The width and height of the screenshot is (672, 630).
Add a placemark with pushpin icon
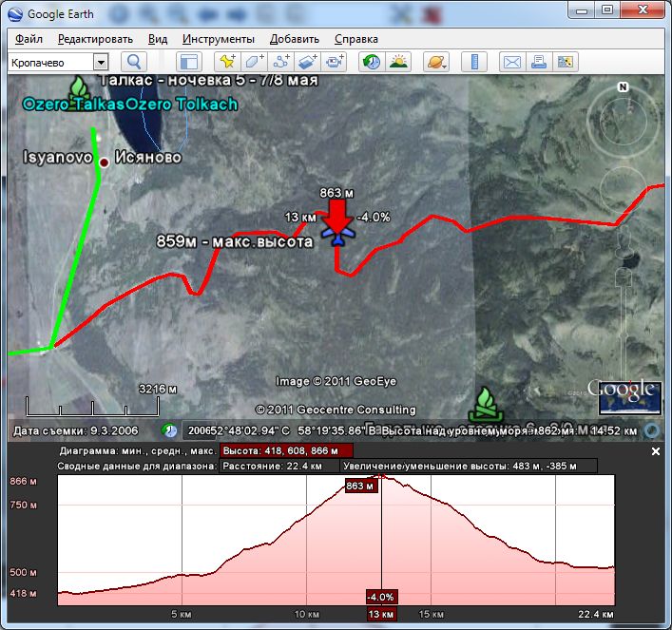pyautogui.click(x=227, y=62)
